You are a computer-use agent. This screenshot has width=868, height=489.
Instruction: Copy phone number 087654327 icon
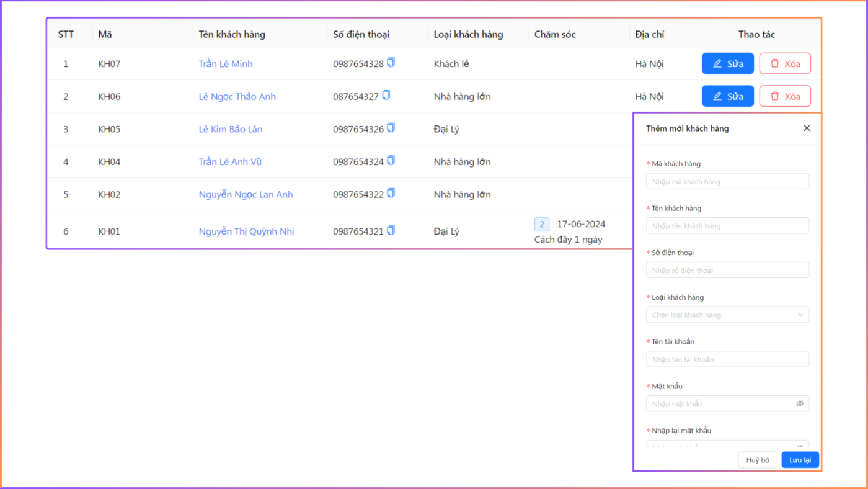coord(386,95)
